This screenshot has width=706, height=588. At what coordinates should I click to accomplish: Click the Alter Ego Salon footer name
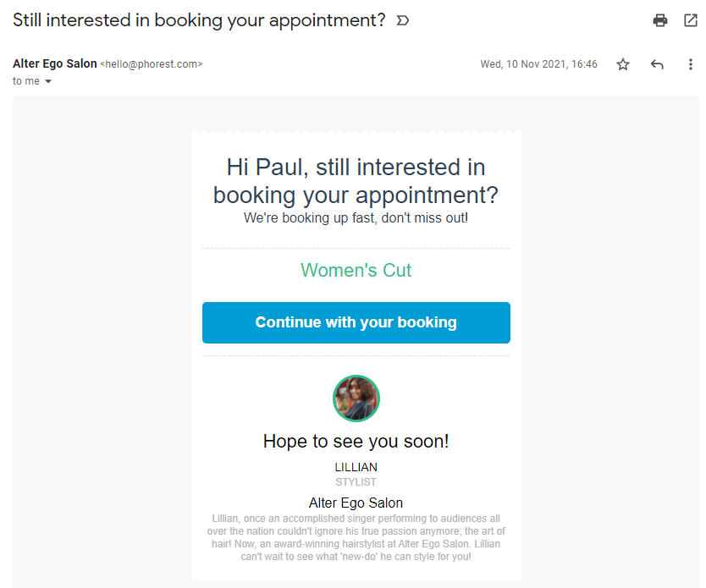pyautogui.click(x=356, y=503)
